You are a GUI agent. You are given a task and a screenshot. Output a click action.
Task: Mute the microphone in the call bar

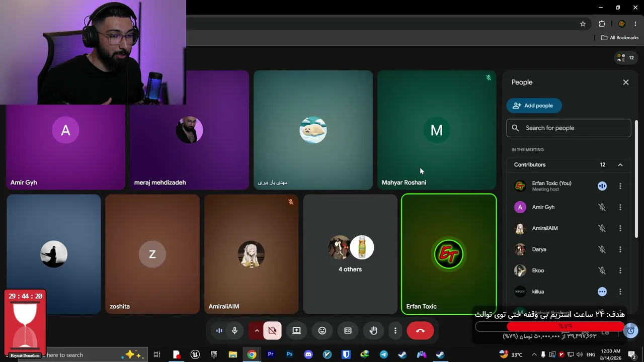point(234,330)
